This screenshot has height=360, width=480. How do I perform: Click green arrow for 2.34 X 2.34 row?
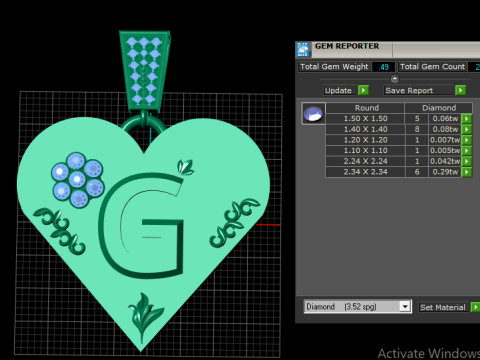click(x=467, y=172)
